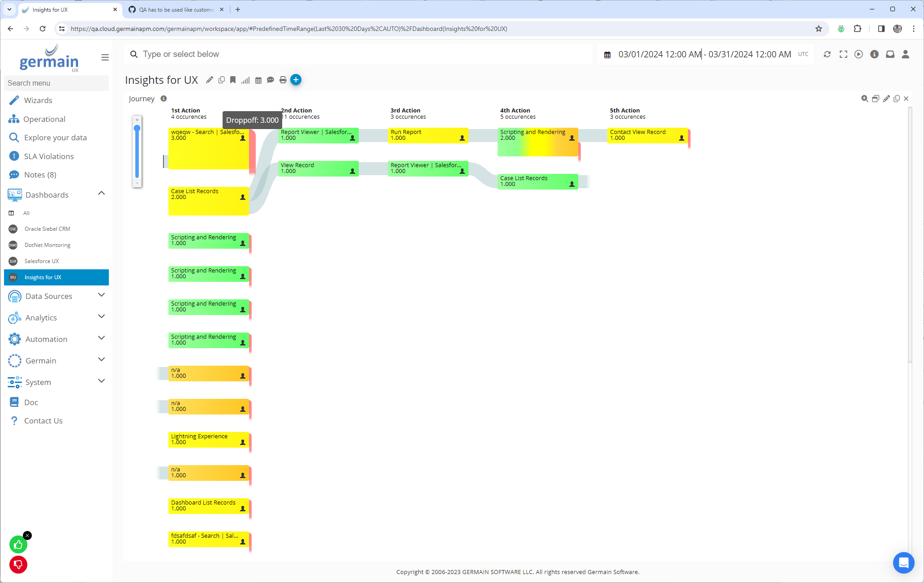Collapse the Dashboards section

click(101, 194)
